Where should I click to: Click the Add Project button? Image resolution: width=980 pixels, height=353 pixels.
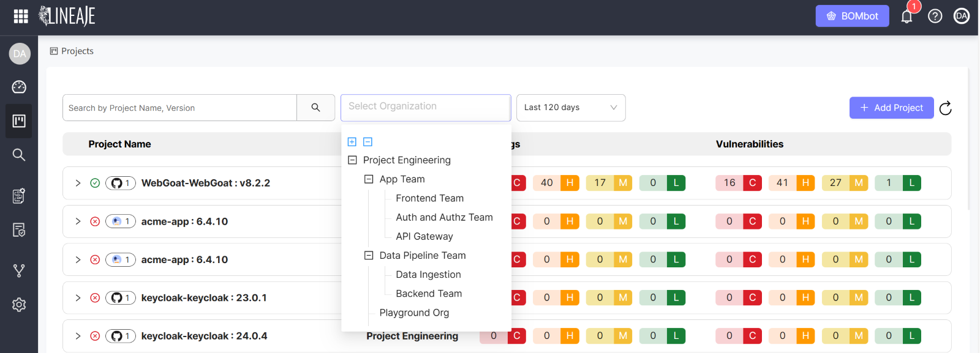click(892, 108)
